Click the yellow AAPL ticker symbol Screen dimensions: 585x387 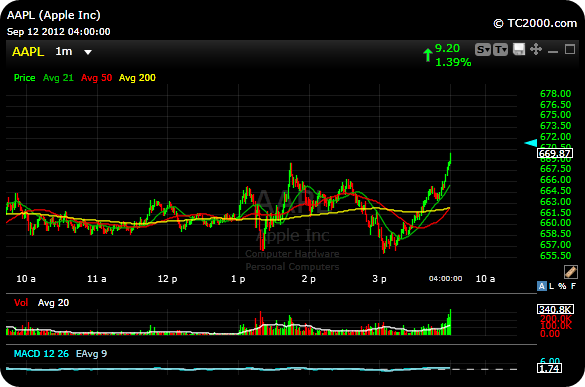(x=28, y=52)
